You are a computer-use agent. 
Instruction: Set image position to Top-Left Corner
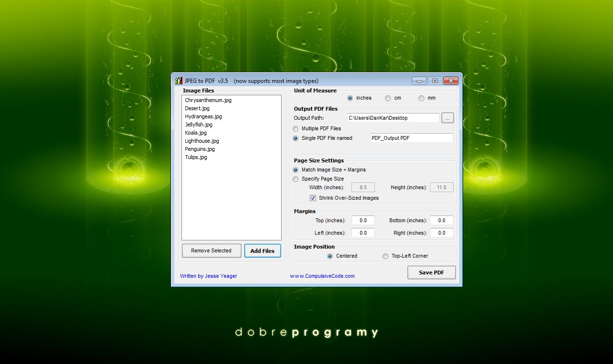coord(386,256)
